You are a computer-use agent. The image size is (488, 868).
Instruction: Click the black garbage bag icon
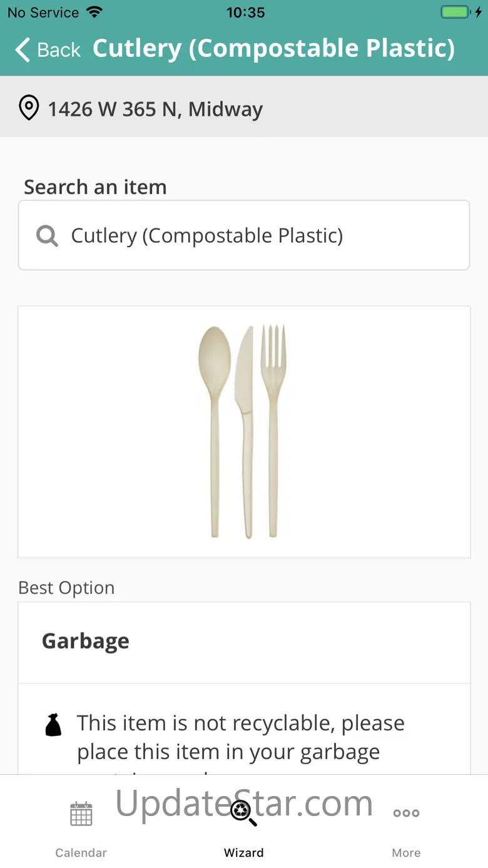[x=53, y=725]
